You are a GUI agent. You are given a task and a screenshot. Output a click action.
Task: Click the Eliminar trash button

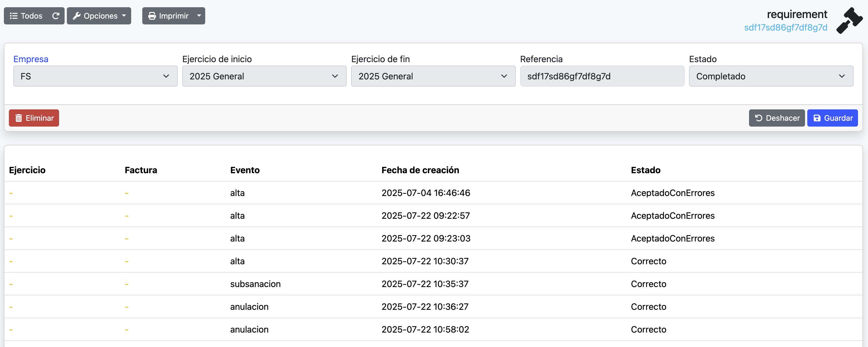(34, 118)
